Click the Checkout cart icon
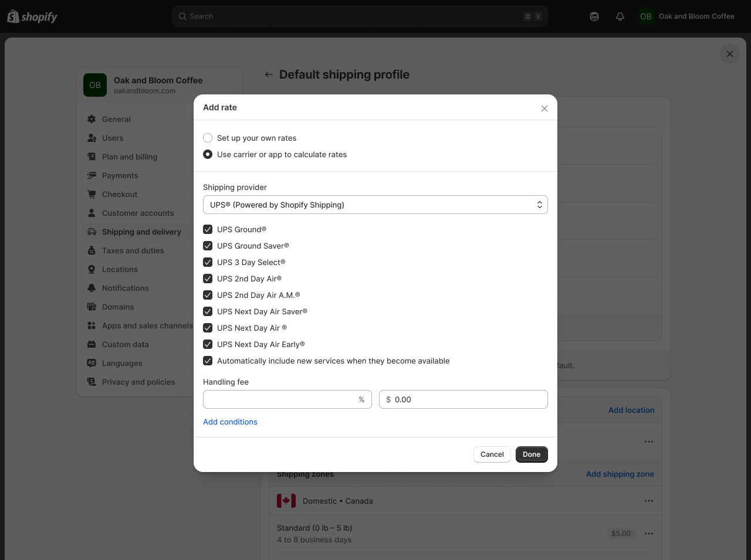The height and width of the screenshot is (560, 751). point(92,194)
